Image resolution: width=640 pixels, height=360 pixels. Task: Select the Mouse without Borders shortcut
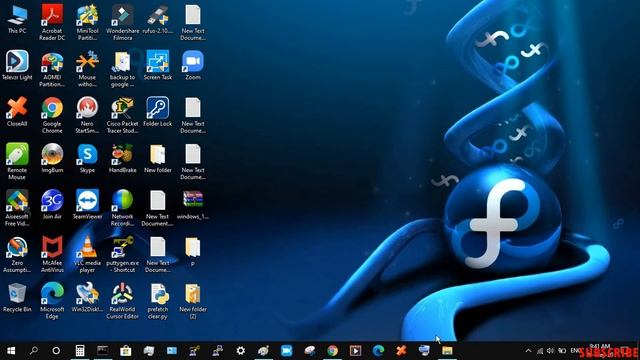point(87,69)
